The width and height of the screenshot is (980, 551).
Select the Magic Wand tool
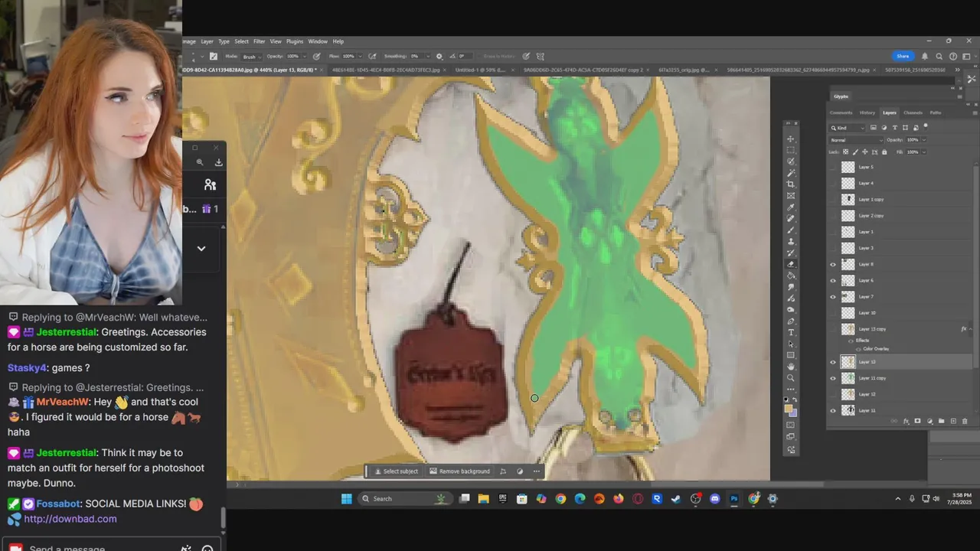coord(791,172)
